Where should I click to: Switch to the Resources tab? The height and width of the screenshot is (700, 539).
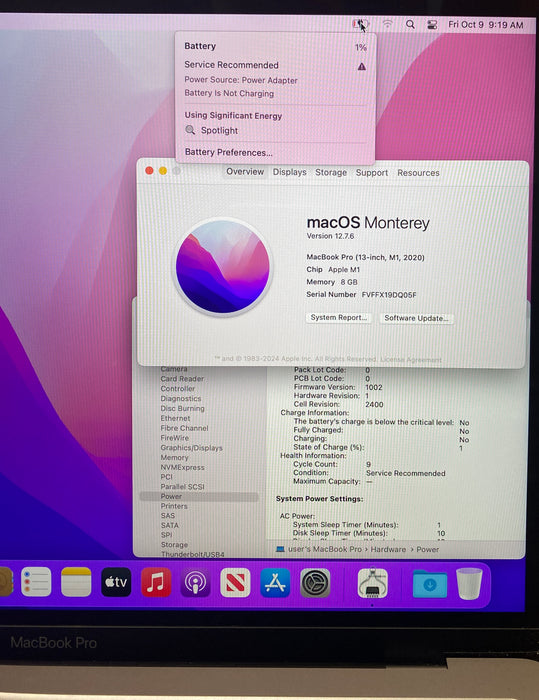(x=418, y=173)
